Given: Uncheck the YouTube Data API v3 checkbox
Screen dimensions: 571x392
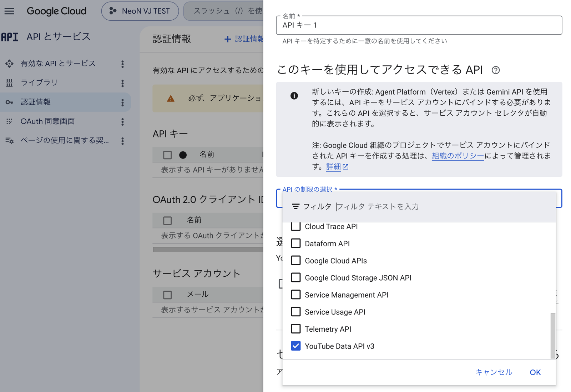Looking at the screenshot, I should (295, 346).
